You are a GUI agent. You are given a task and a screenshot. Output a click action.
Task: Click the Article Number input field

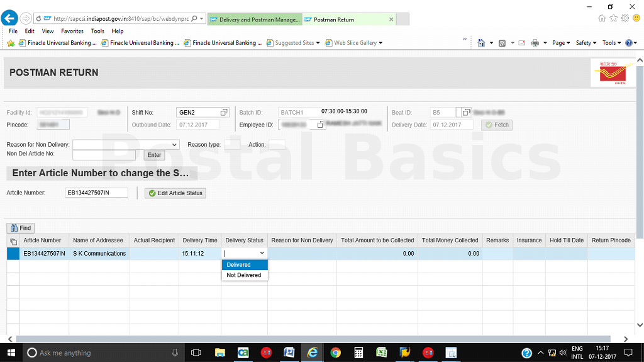pyautogui.click(x=96, y=193)
